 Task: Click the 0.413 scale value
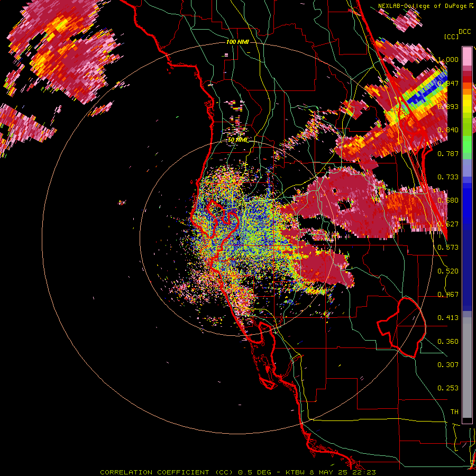click(448, 318)
